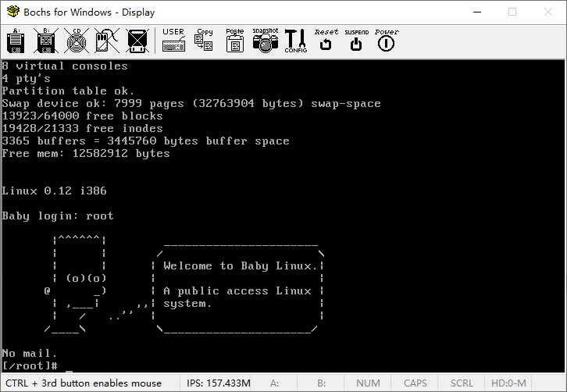Click the crossed-out disk icon in the toolbar

pyautogui.click(x=137, y=41)
